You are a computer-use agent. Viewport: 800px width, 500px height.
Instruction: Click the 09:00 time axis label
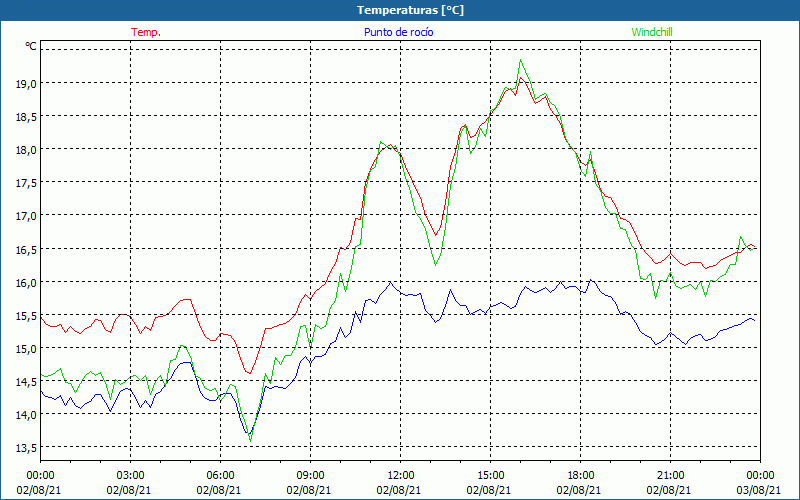310,476
